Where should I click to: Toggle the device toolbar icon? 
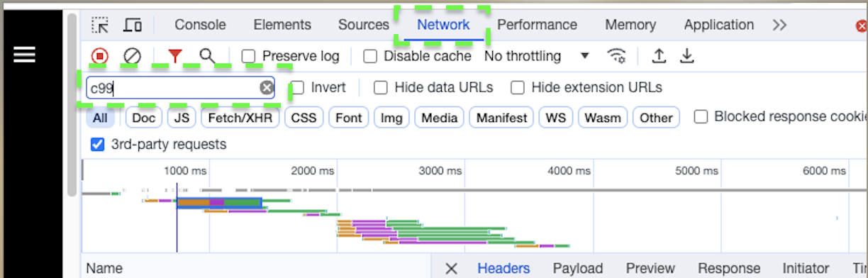click(133, 25)
